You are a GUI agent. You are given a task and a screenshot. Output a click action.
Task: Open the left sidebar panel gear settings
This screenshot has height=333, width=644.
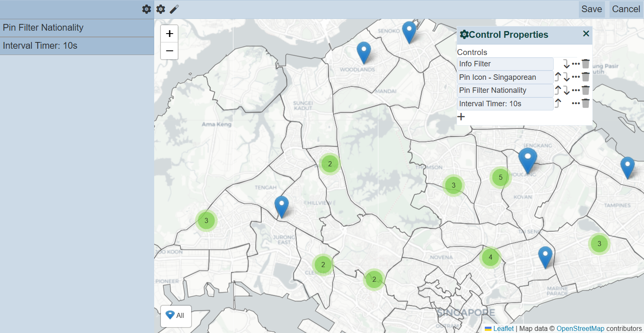tap(146, 9)
